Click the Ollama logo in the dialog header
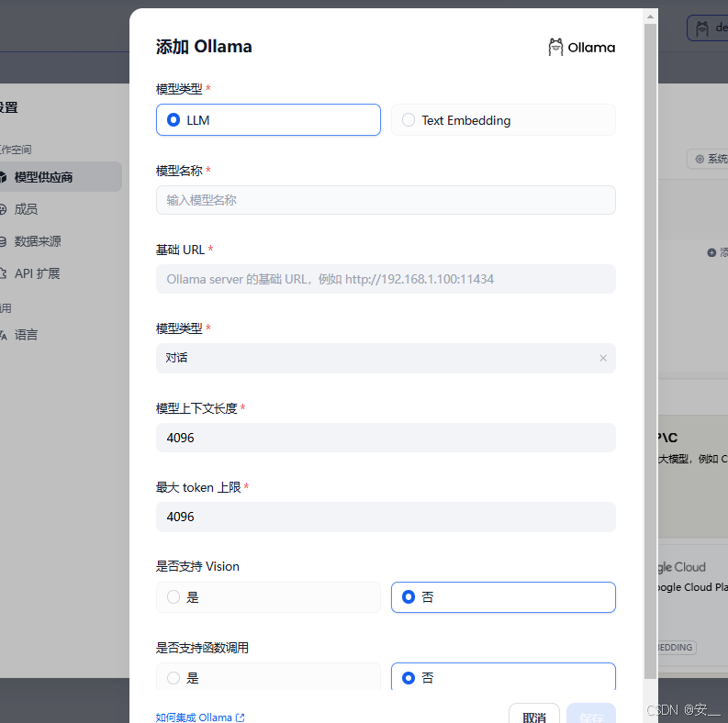The image size is (728, 723). 581,48
